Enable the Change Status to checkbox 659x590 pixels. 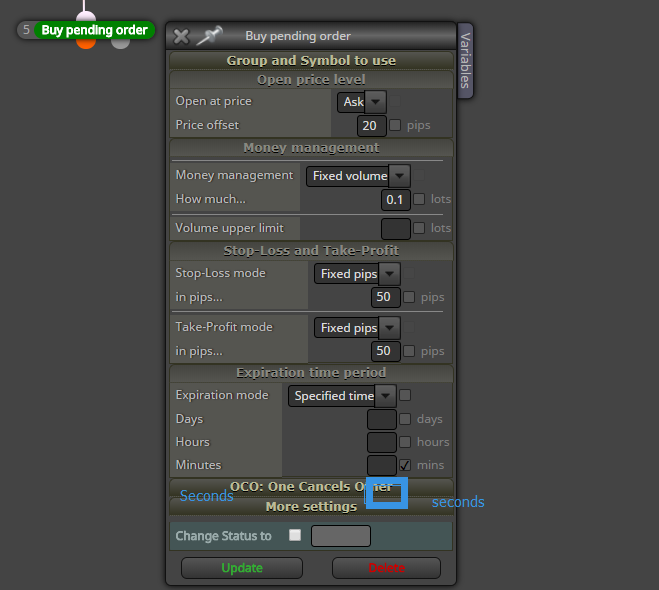pos(295,535)
